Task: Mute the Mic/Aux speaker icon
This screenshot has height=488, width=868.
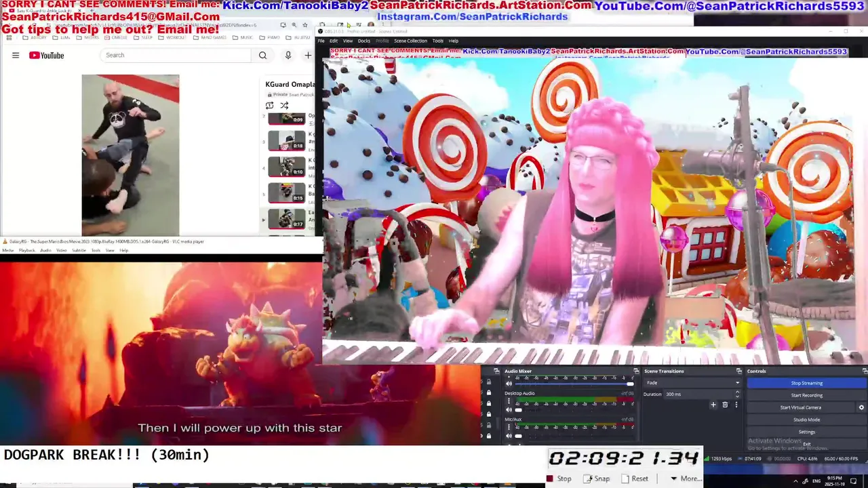Action: coord(509,436)
